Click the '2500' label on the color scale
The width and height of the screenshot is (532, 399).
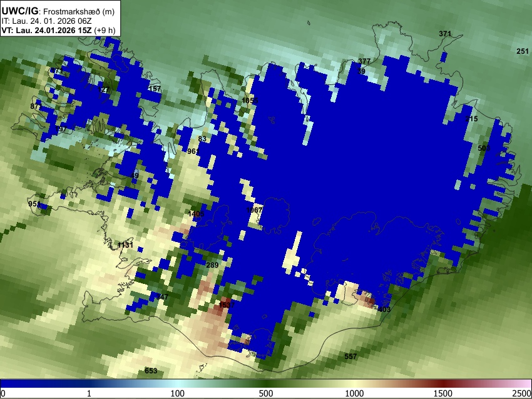pyautogui.click(x=522, y=393)
